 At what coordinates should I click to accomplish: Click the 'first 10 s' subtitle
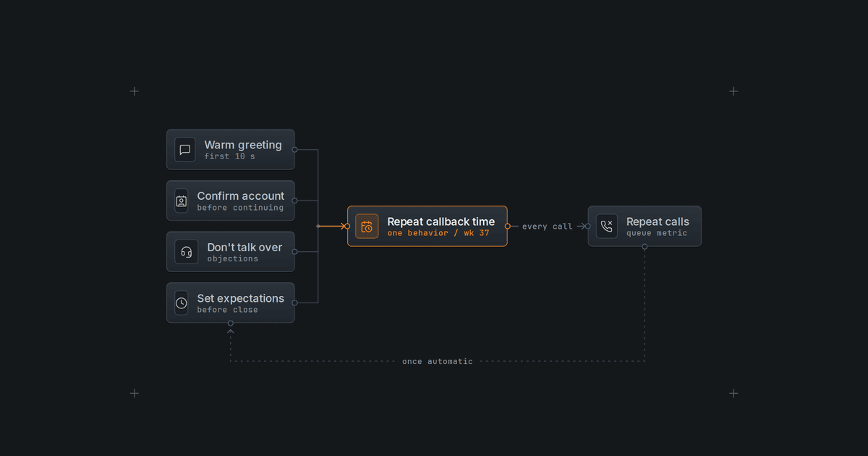coord(230,156)
